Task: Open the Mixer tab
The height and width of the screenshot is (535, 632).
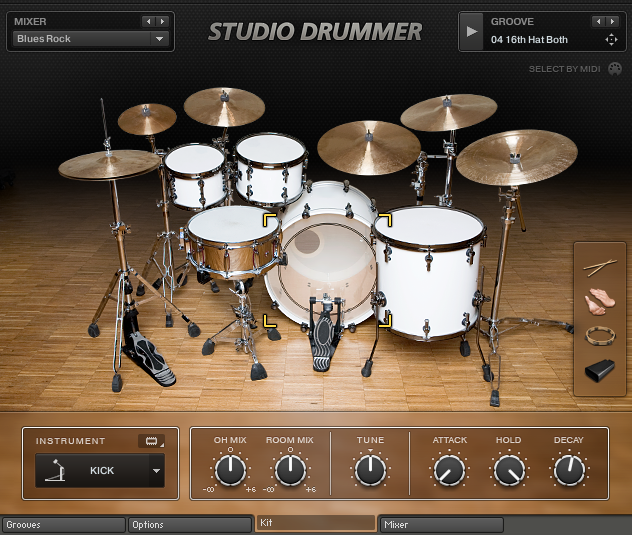Action: coord(440,524)
